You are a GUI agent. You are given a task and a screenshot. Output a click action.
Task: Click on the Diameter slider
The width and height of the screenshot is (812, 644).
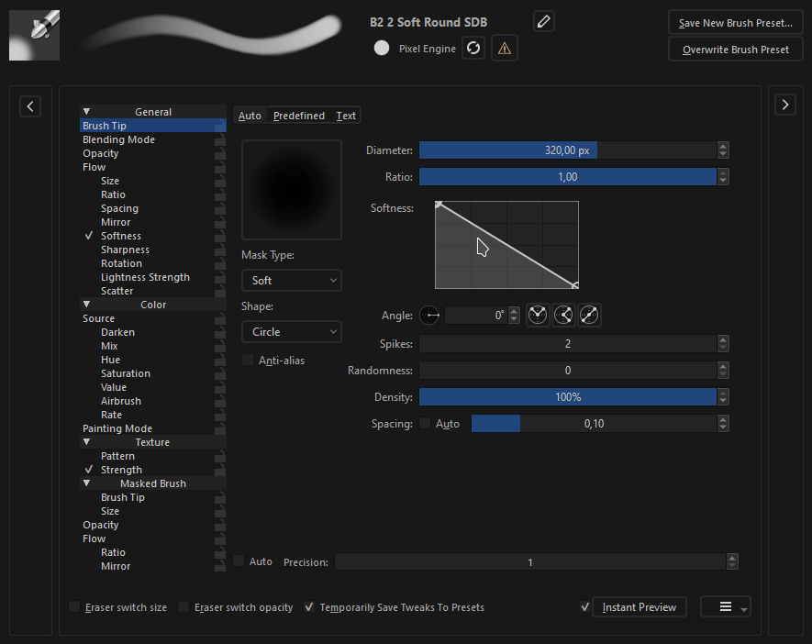click(x=567, y=150)
